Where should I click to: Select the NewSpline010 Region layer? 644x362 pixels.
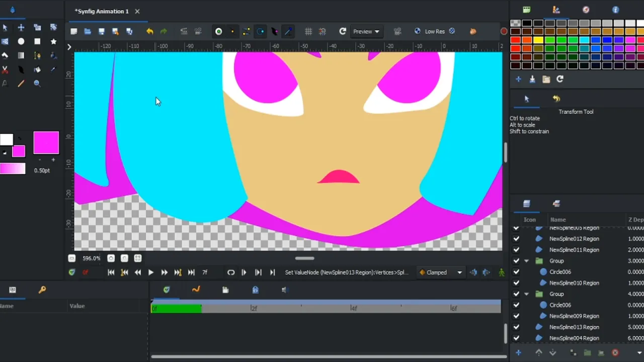(574, 283)
